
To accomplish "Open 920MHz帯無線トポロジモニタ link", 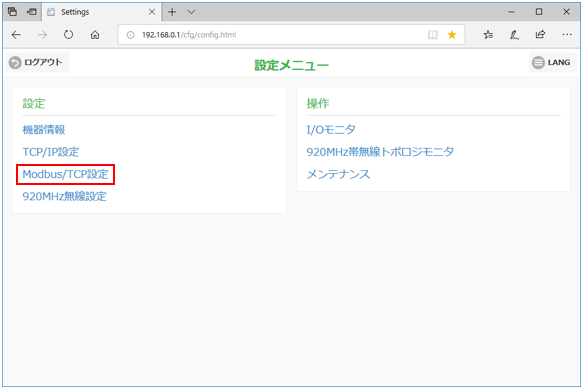I will 380,152.
